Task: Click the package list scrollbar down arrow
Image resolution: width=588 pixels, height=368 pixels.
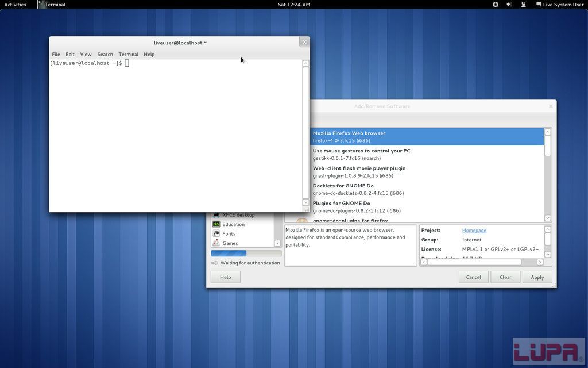Action: click(x=547, y=218)
